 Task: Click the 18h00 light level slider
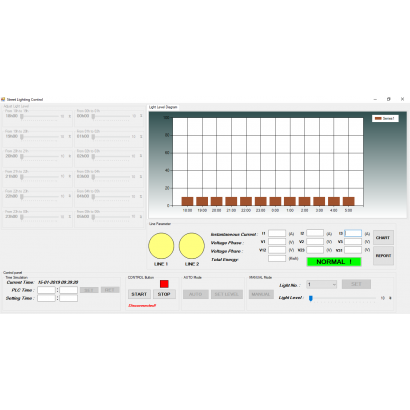click(x=39, y=116)
